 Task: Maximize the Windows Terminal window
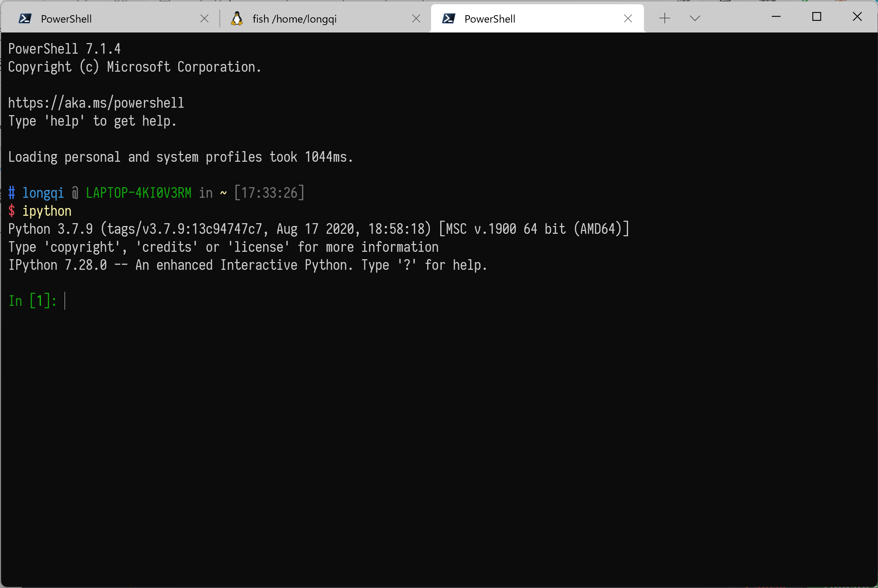point(817,17)
